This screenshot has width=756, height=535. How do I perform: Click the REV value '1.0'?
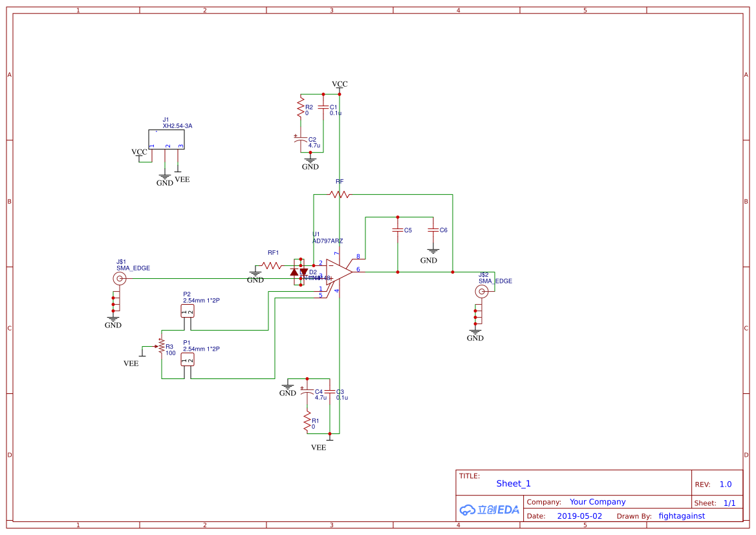[726, 485]
